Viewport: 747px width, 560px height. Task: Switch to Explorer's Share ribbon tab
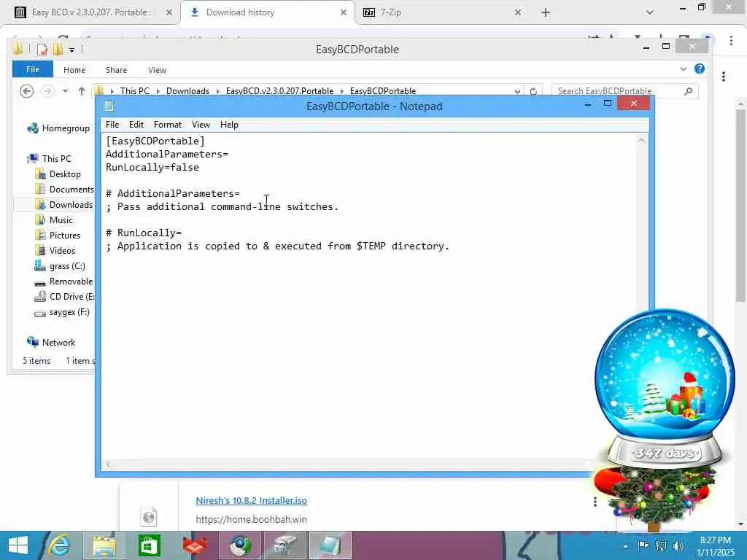[116, 70]
